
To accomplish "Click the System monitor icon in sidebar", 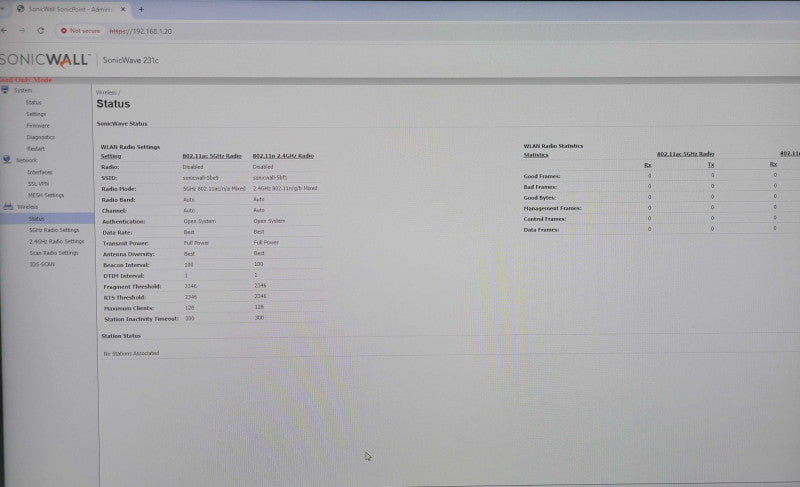I will pos(5,90).
